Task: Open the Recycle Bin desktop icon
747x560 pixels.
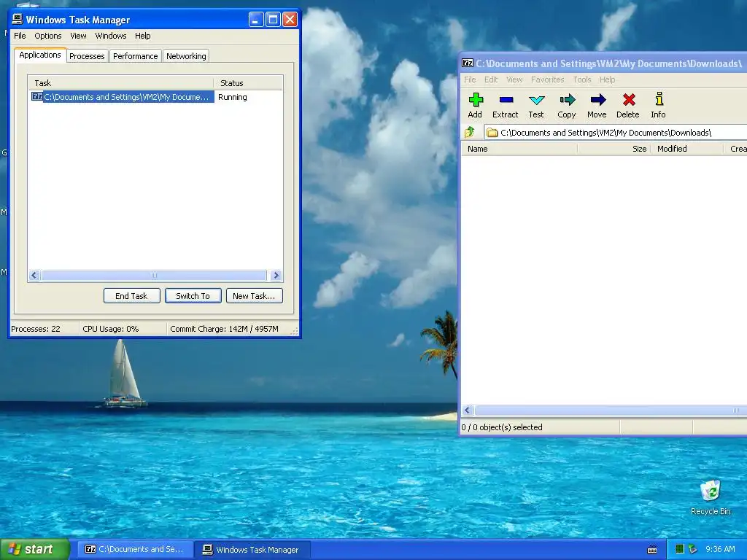Action: 711,491
